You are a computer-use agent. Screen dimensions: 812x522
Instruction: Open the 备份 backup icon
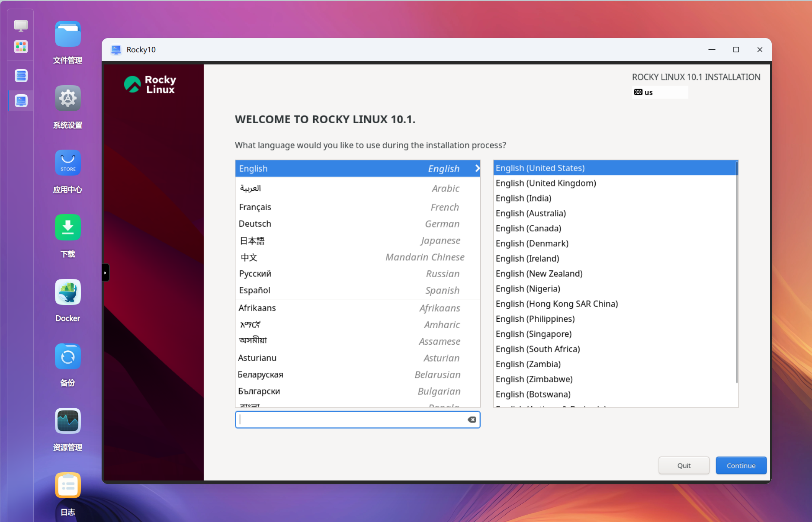pyautogui.click(x=67, y=357)
